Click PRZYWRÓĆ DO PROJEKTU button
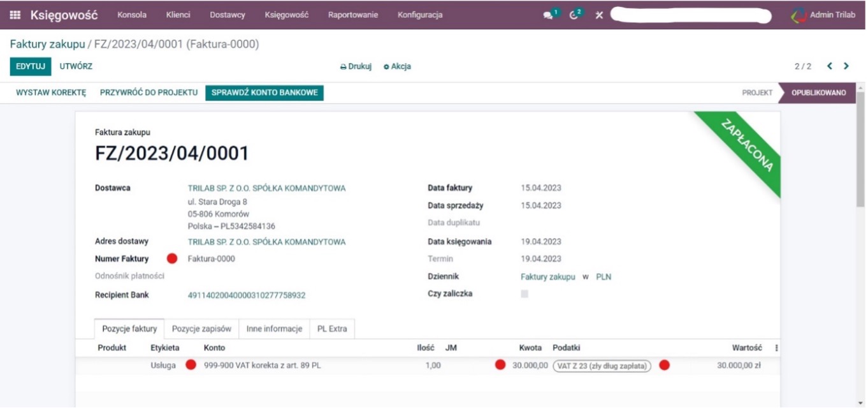Viewport: 868px width, 409px height. coord(148,93)
